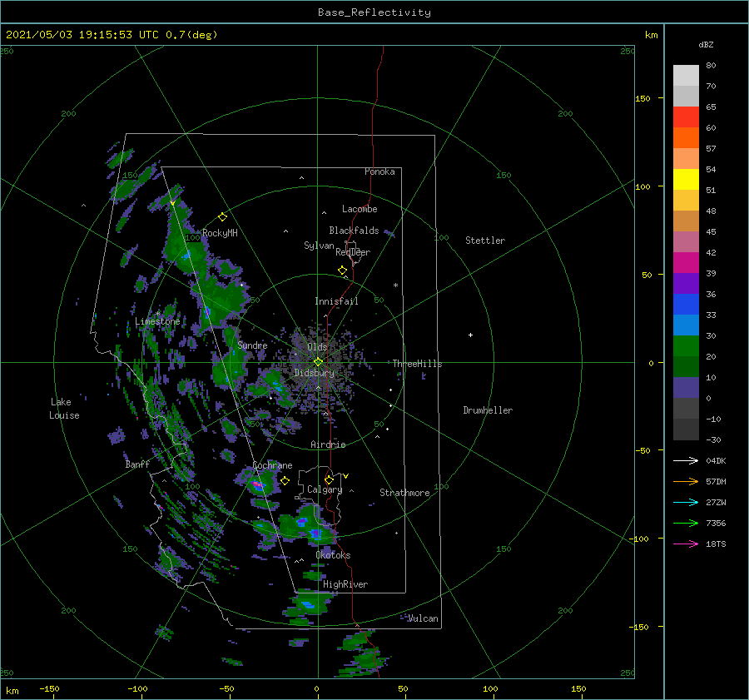Click the white 04DK arrow in legend

tap(686, 460)
